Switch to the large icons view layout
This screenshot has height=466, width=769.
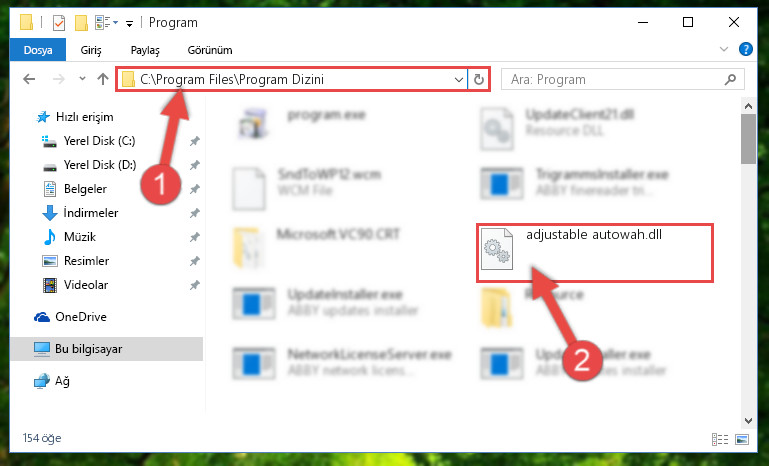click(742, 439)
